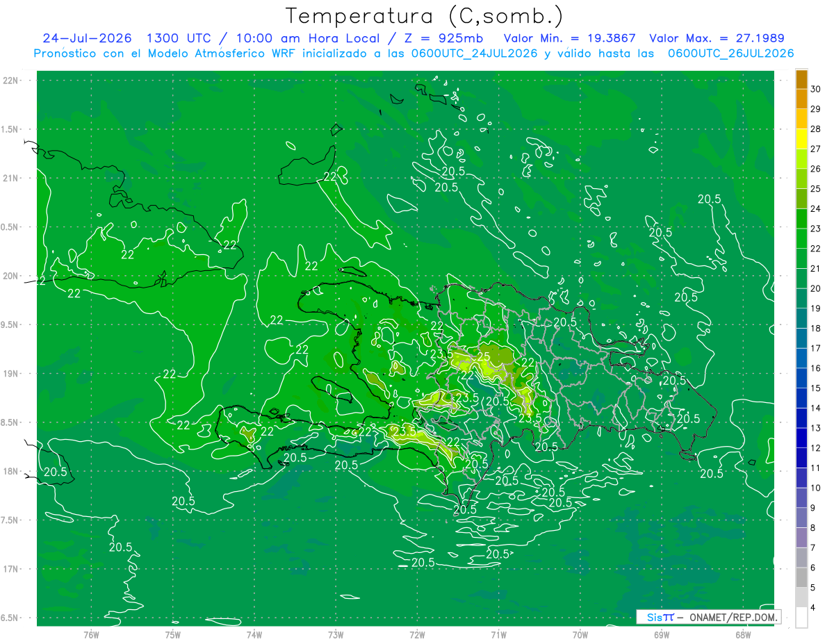Screen dimensions: 834x644
Task: Click the '18N' latitude axis label
Action: click(11, 471)
